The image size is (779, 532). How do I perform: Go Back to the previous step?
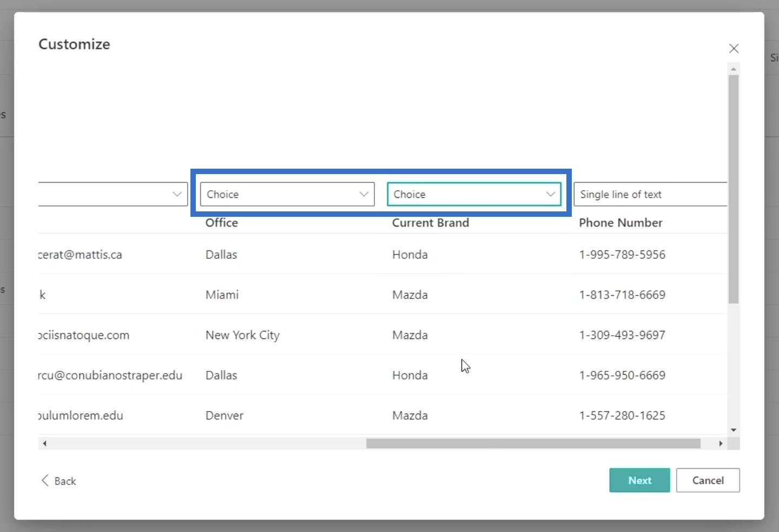[59, 481]
